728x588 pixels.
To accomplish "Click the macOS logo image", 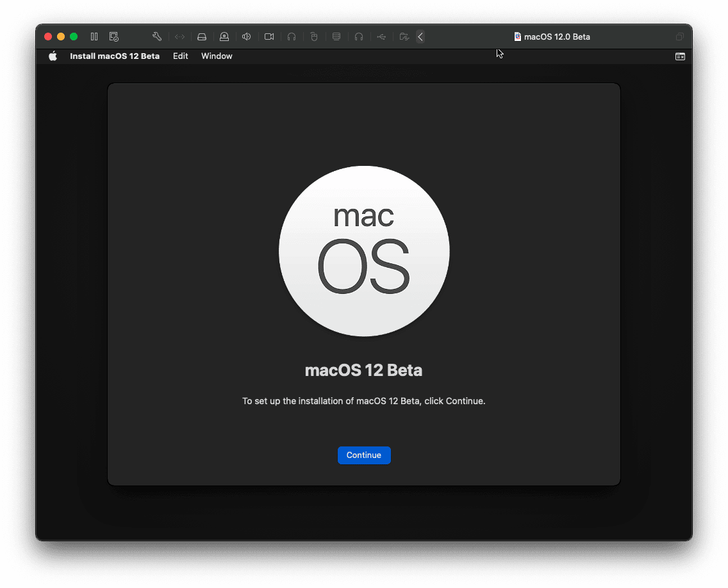I will pyautogui.click(x=364, y=251).
